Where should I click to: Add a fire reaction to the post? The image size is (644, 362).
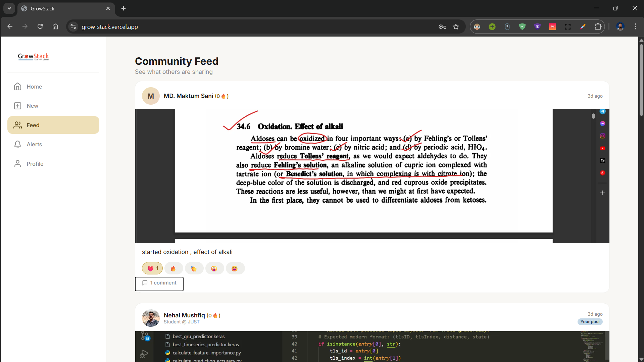click(173, 268)
